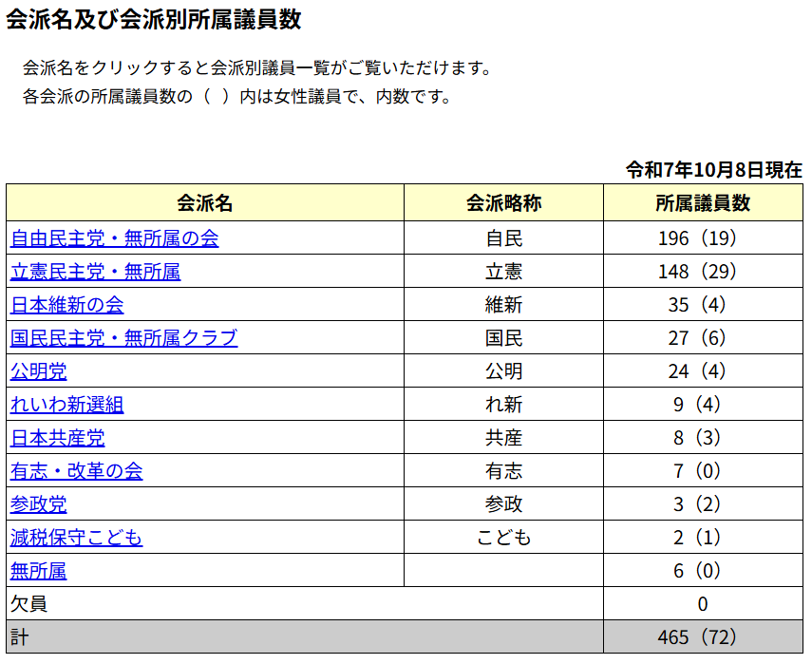Click the member count 8 (3)
Image resolution: width=812 pixels, height=664 pixels.
click(697, 438)
